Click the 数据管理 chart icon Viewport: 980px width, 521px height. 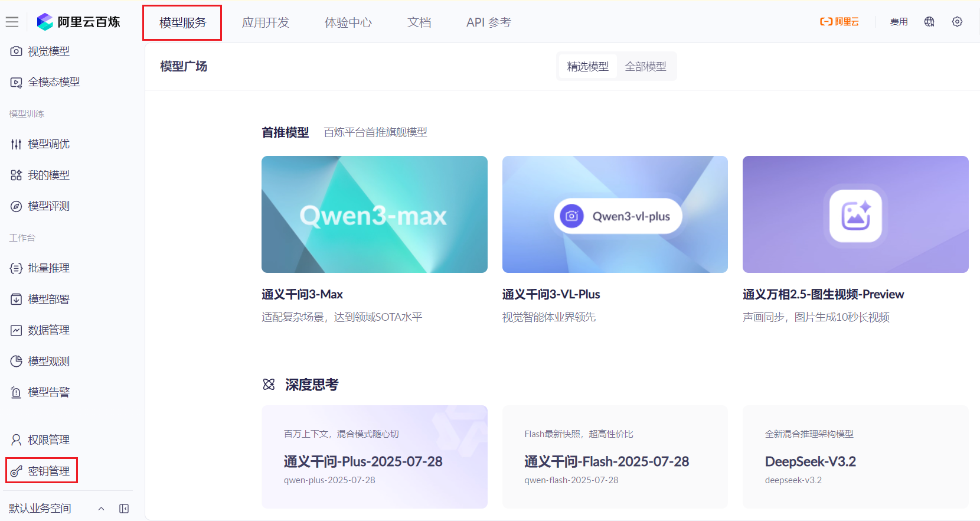click(x=17, y=330)
